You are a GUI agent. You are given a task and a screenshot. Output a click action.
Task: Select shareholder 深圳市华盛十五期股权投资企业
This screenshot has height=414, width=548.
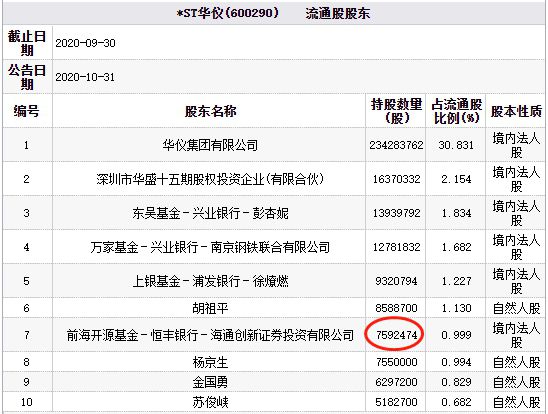click(210, 179)
